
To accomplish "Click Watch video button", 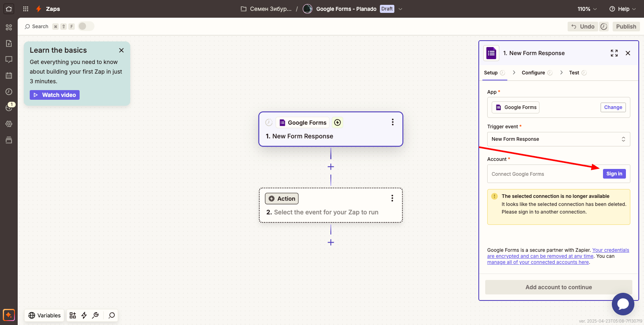I will tap(55, 95).
